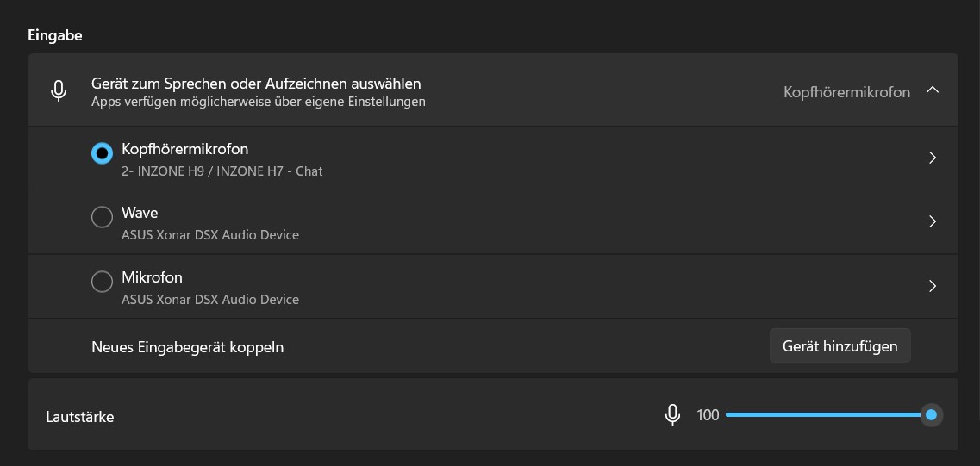Collapse the input device list chevron

point(932,90)
